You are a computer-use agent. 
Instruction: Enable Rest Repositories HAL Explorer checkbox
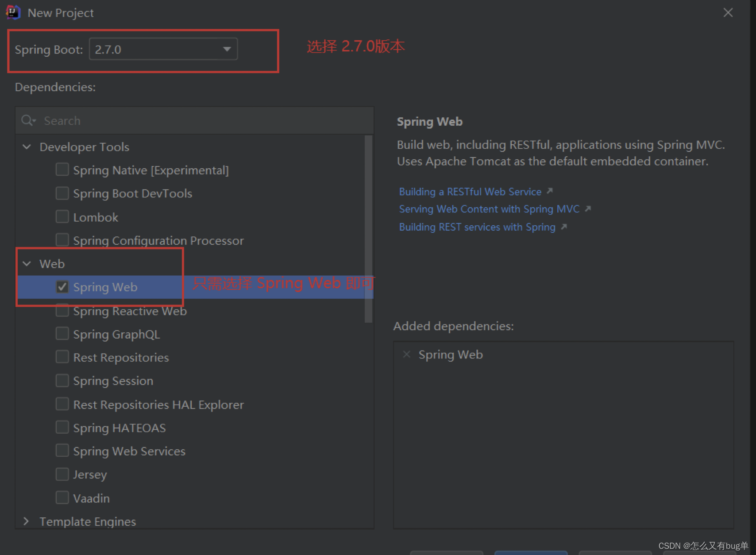[62, 404]
